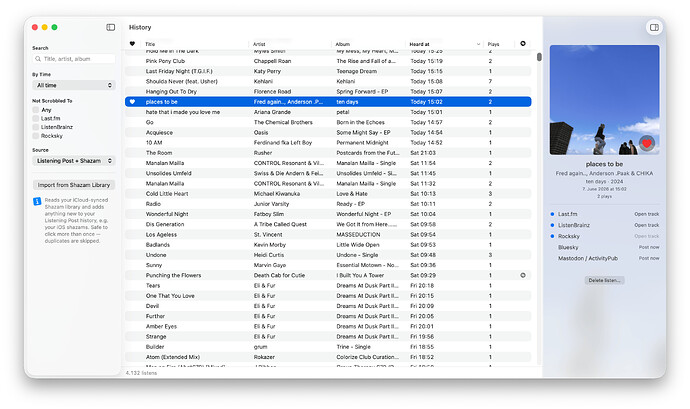Click the search field 'Title, artist, album'
The height and width of the screenshot is (409, 690).
tap(74, 59)
